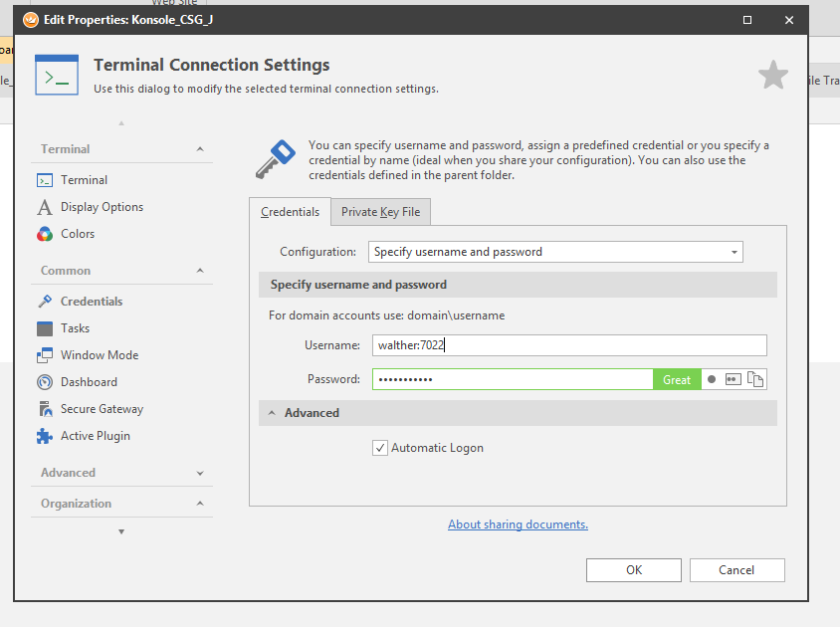The width and height of the screenshot is (840, 627).
Task: Collapse the Advanced section in credentials
Action: click(270, 413)
